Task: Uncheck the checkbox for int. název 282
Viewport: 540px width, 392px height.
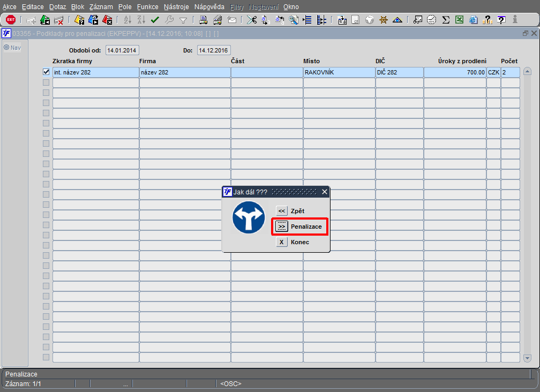Action: (46, 72)
